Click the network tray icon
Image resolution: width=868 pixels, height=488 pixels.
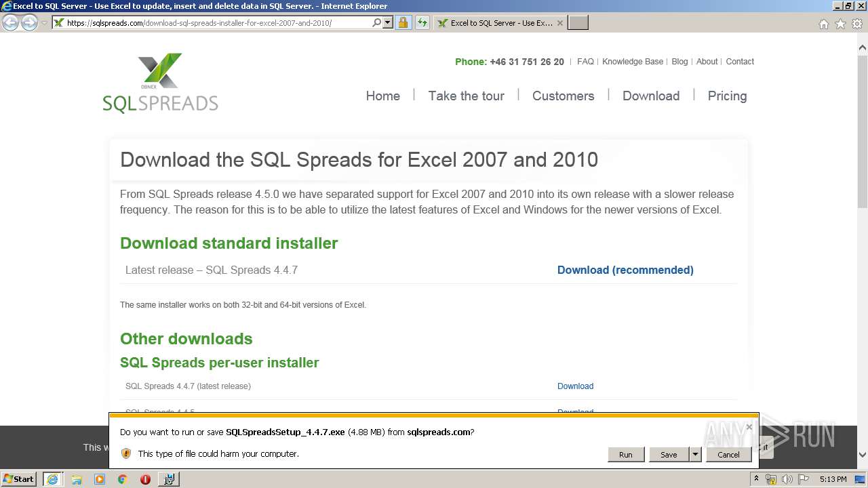pos(771,479)
